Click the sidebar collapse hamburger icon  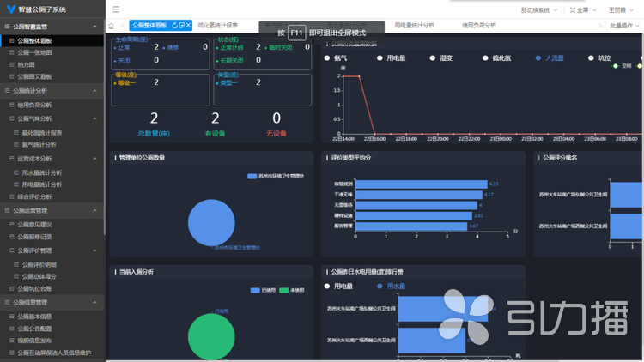[116, 9]
